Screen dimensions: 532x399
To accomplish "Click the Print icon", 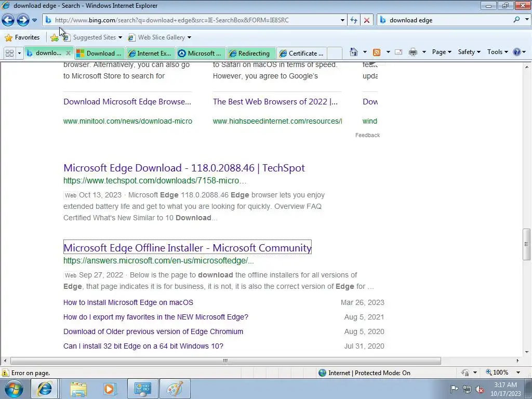I will coord(413,52).
